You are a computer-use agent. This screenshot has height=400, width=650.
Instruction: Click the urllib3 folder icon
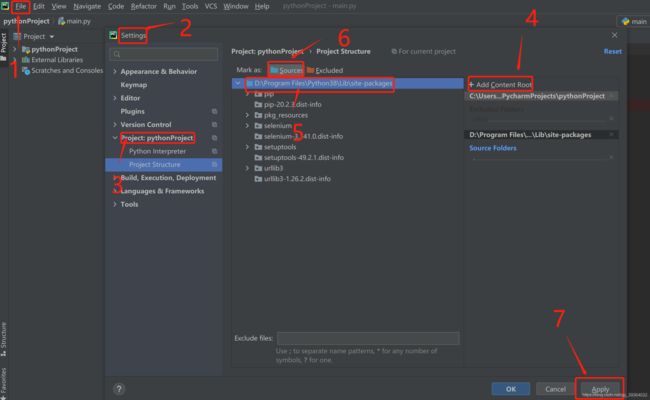(x=258, y=168)
